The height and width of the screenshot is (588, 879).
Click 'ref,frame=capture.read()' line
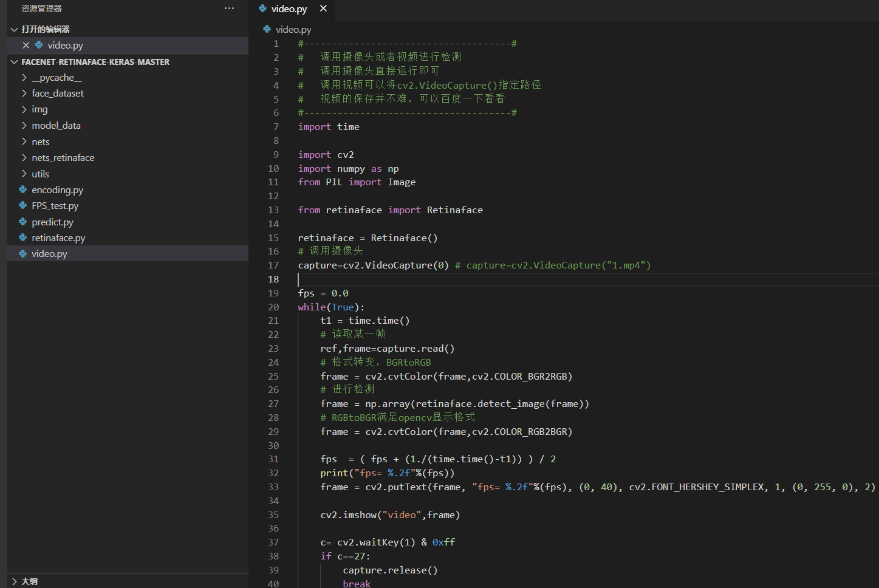tap(388, 349)
